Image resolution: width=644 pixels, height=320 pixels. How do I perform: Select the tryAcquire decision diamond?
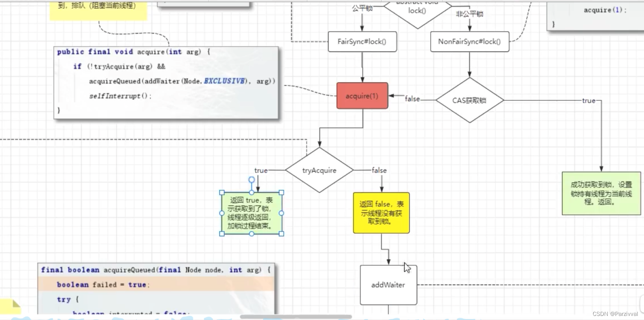coord(320,170)
